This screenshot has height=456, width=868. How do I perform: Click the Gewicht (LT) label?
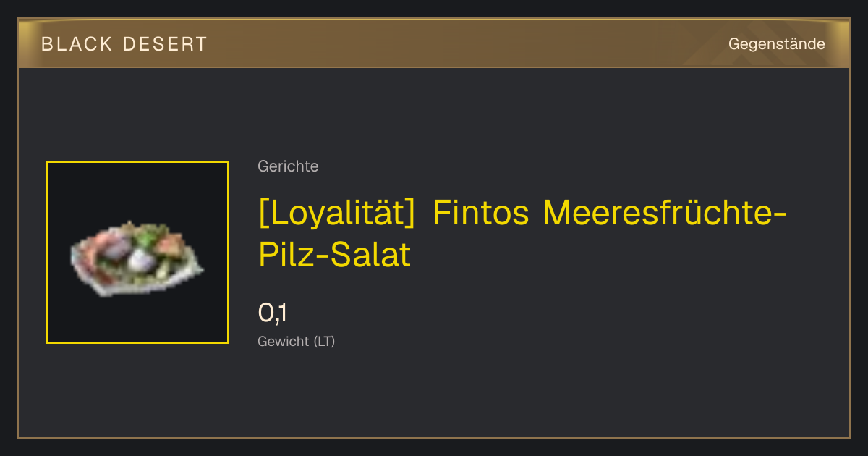(x=296, y=341)
